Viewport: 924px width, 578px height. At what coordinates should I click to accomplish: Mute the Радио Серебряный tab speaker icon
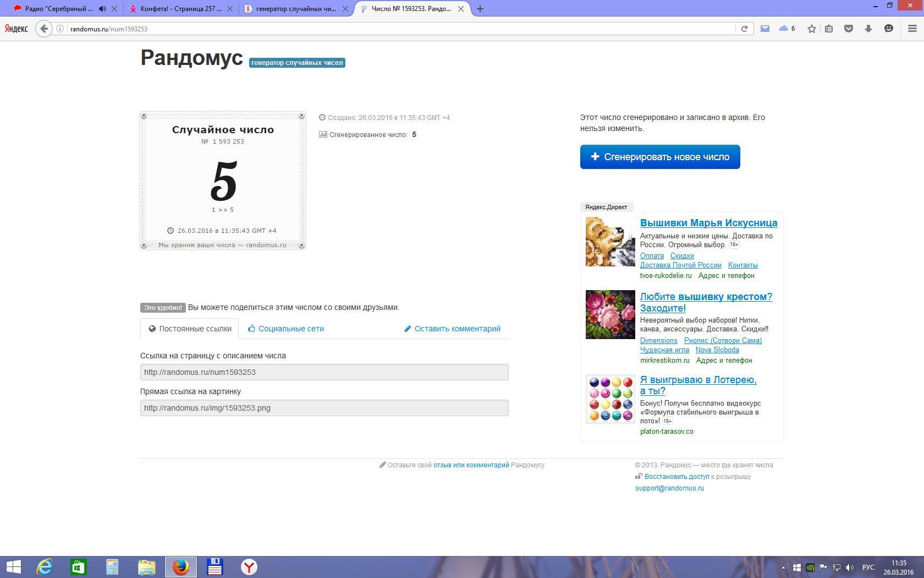click(102, 9)
